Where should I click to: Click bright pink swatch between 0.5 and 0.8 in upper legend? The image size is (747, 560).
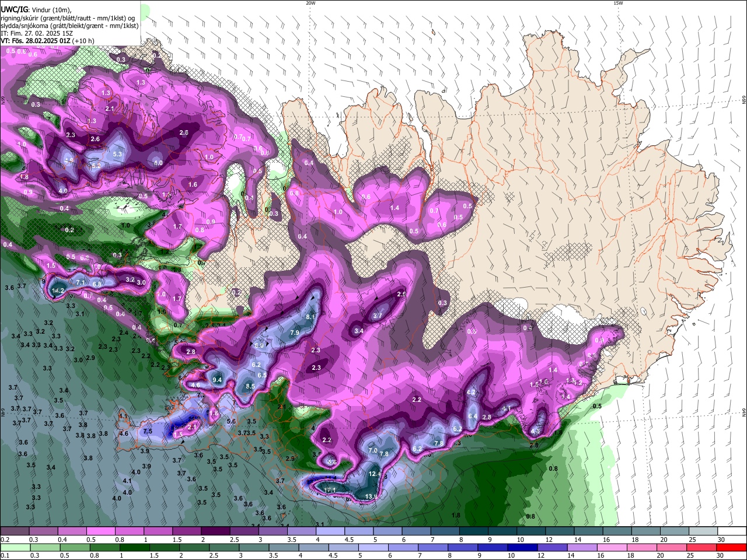(x=101, y=531)
